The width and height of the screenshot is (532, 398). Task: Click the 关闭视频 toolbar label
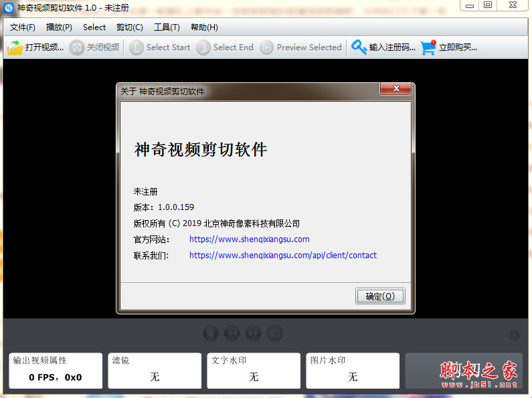click(x=103, y=47)
